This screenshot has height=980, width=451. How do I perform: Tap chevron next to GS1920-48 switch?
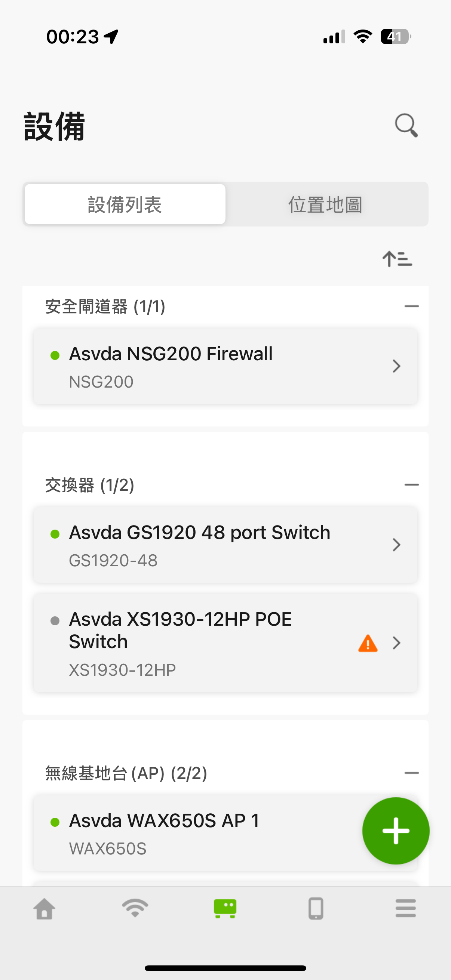tap(396, 545)
